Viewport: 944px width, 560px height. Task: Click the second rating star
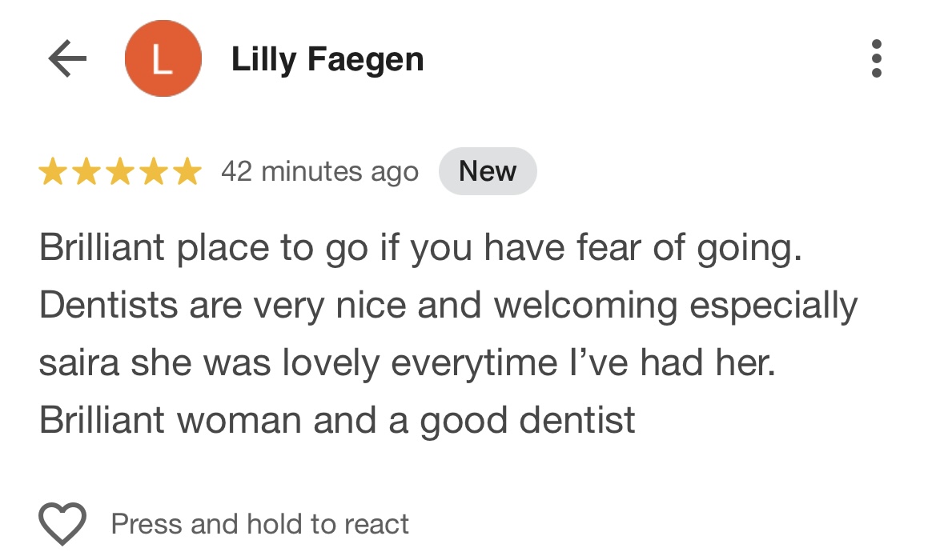(x=86, y=172)
